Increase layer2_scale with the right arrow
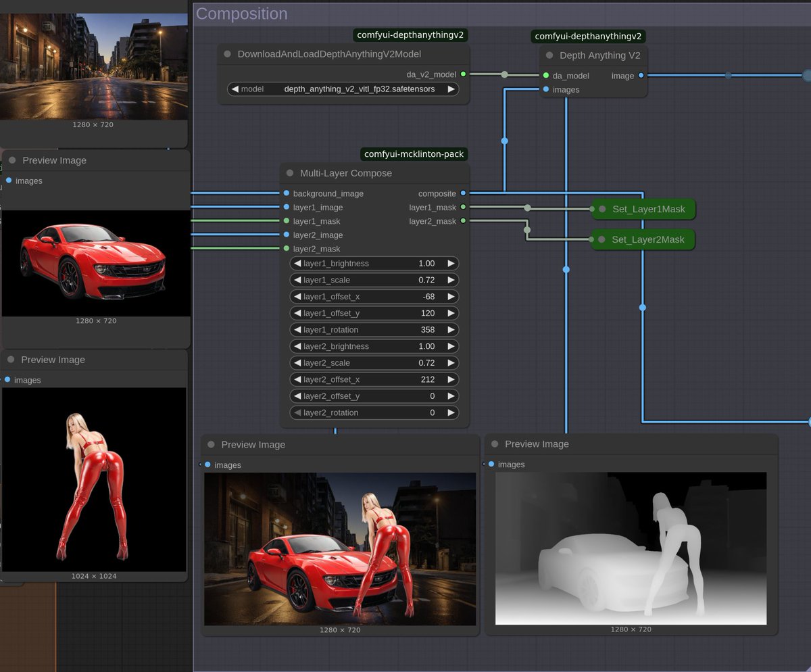811x672 pixels. (x=451, y=363)
